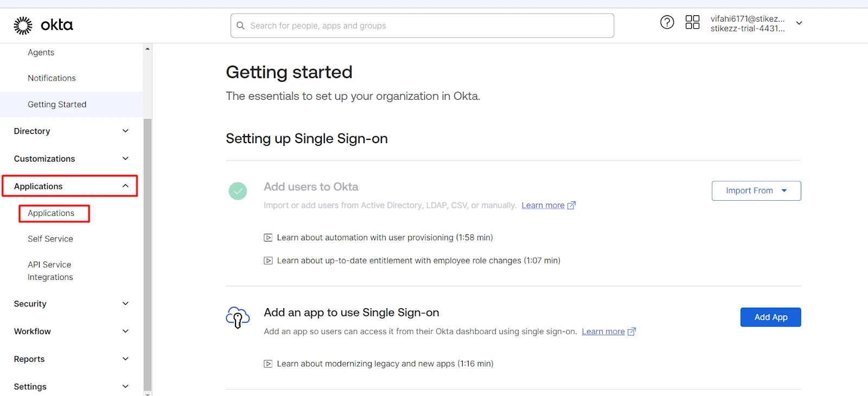Expand the Security section
The width and height of the screenshot is (868, 396).
[125, 303]
